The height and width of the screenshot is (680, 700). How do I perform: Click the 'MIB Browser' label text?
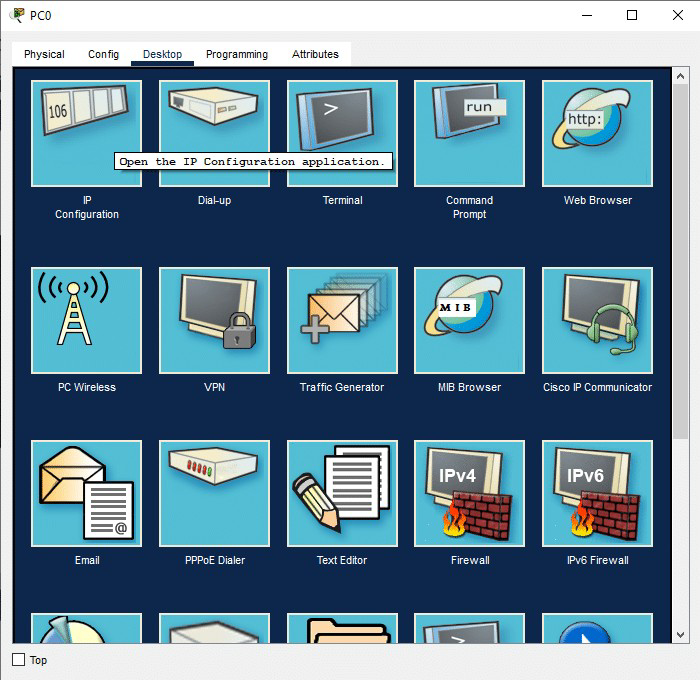pyautogui.click(x=470, y=387)
